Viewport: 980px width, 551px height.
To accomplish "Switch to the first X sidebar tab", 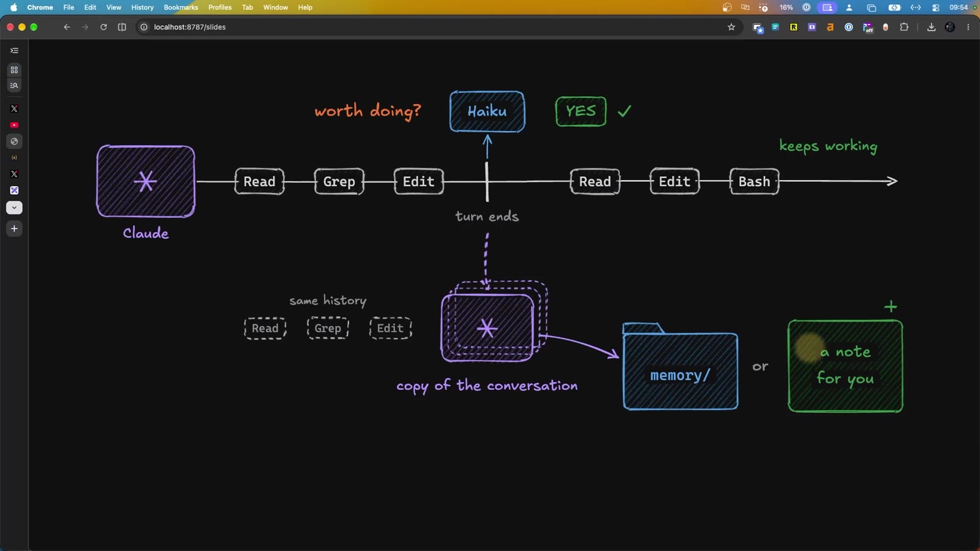I will tap(14, 108).
